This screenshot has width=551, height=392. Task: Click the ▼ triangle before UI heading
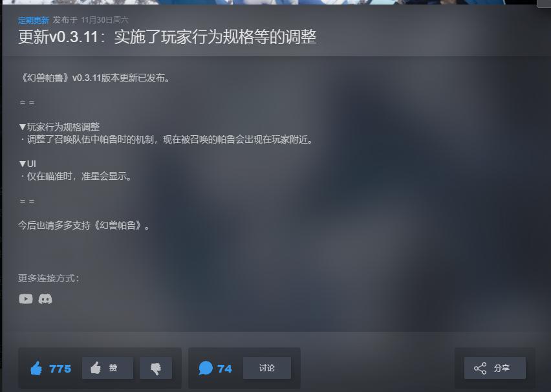pos(23,164)
